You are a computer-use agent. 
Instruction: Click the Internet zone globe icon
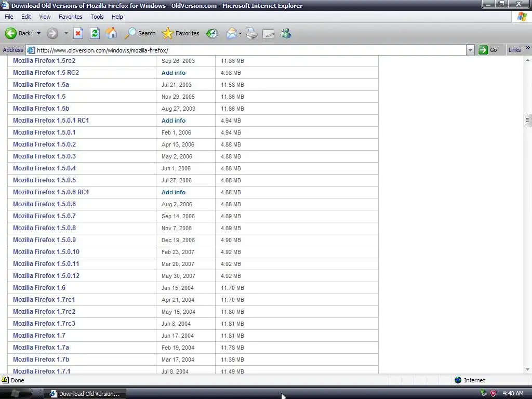pos(458,380)
